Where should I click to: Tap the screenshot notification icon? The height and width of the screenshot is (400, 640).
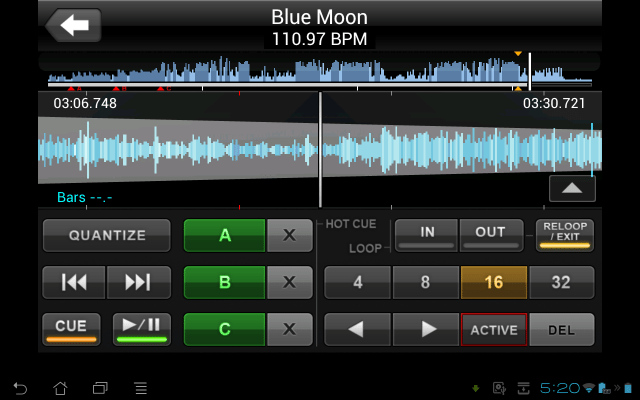(499, 388)
